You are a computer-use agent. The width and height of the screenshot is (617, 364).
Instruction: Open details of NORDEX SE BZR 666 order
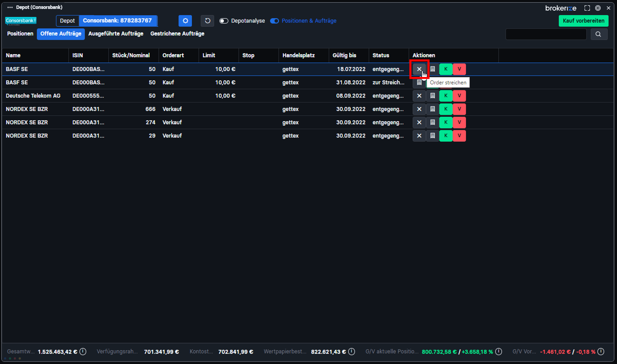click(432, 109)
